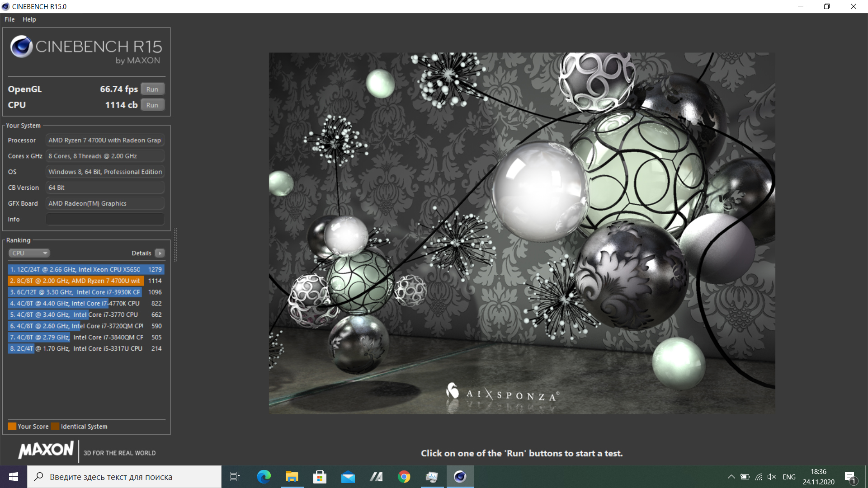868x488 pixels.
Task: Click the Processor name field
Action: pyautogui.click(x=105, y=140)
